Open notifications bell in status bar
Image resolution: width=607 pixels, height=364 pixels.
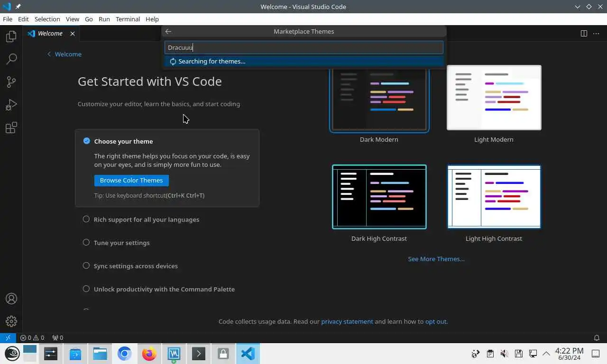coord(597,337)
